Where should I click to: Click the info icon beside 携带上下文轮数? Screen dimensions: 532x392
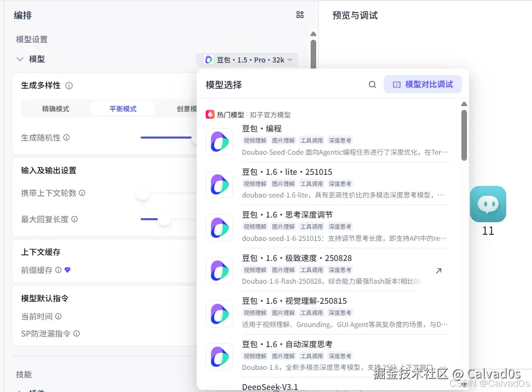tap(82, 192)
